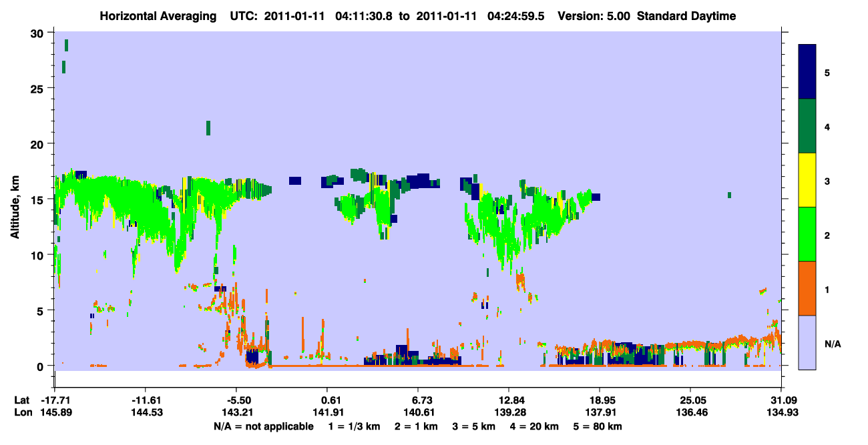Click the '3 = 5 km' legend note
The width and height of the screenshot is (868, 445).
[x=475, y=426]
